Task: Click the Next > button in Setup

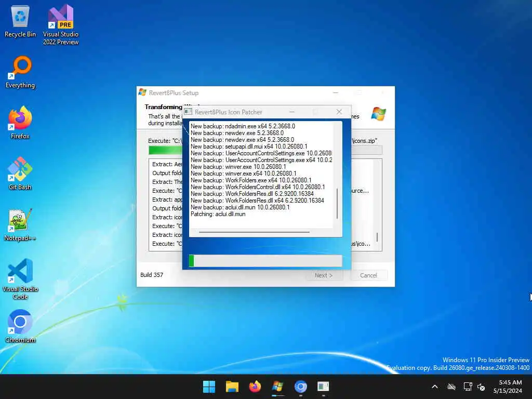Action: click(324, 275)
